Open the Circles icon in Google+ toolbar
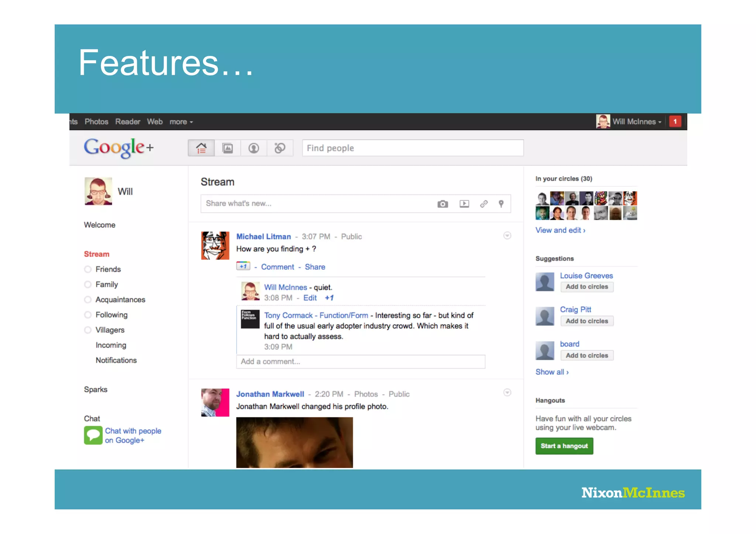 280,148
